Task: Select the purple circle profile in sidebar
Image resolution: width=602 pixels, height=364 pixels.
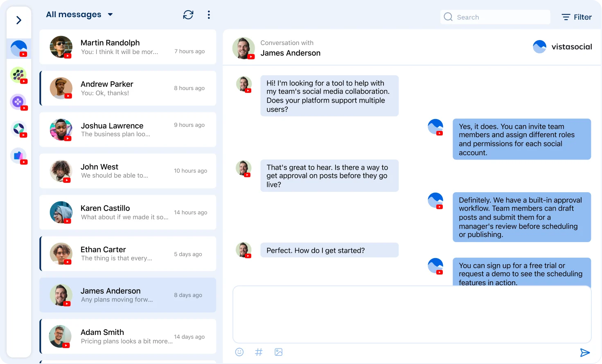Action: pos(18,102)
